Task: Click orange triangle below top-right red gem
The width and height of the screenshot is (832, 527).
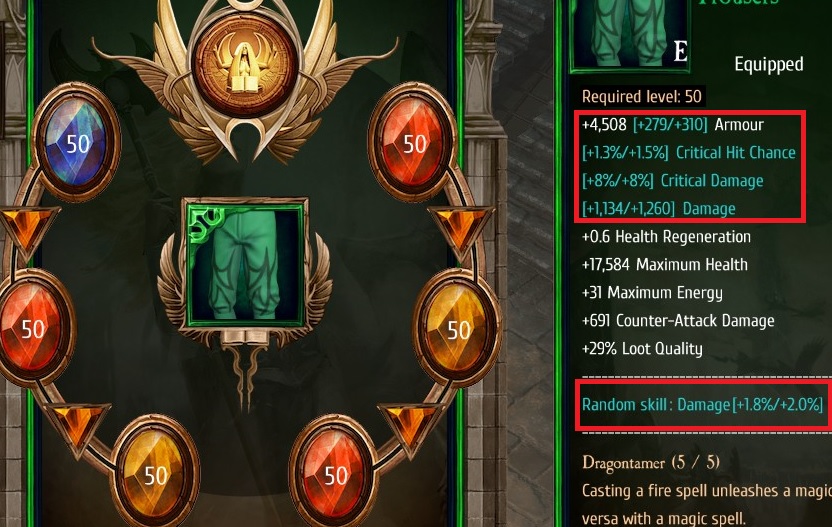Action: click(x=461, y=232)
